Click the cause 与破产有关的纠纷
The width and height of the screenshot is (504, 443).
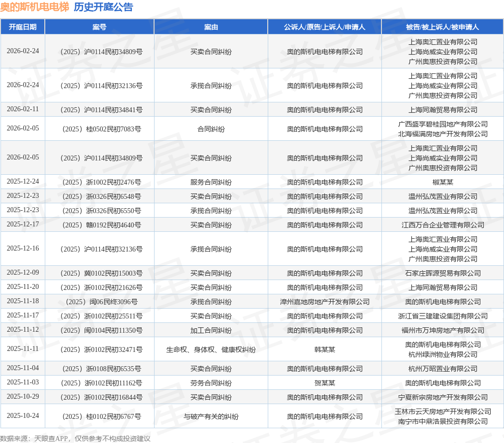click(x=211, y=416)
